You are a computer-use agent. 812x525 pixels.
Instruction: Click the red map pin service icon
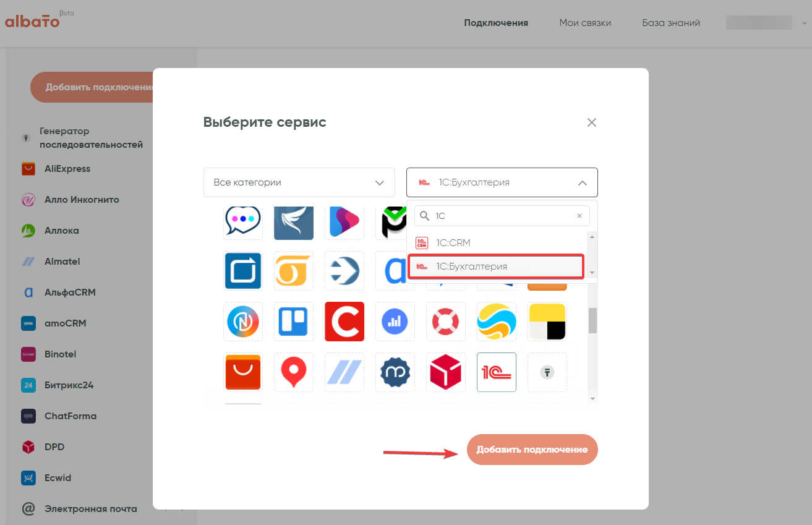(293, 372)
